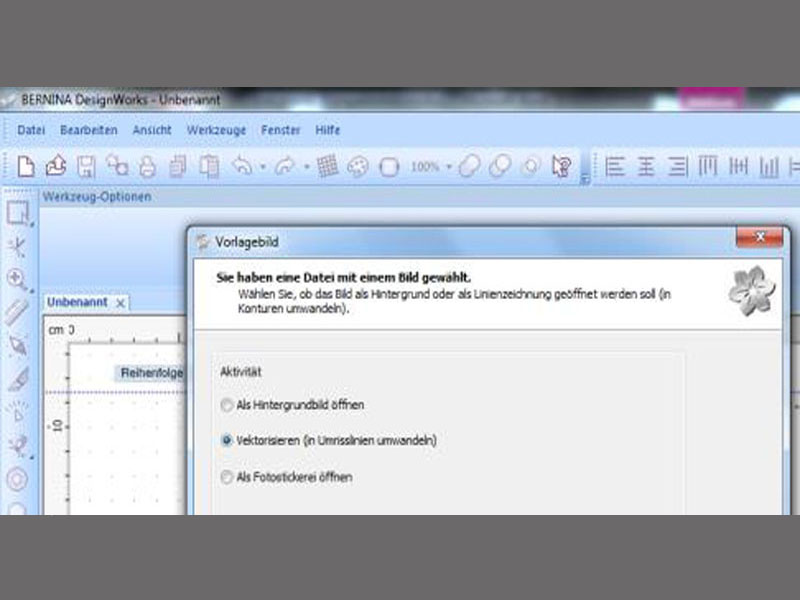Choose the Als Fotostickerei öffnen option

click(x=227, y=477)
